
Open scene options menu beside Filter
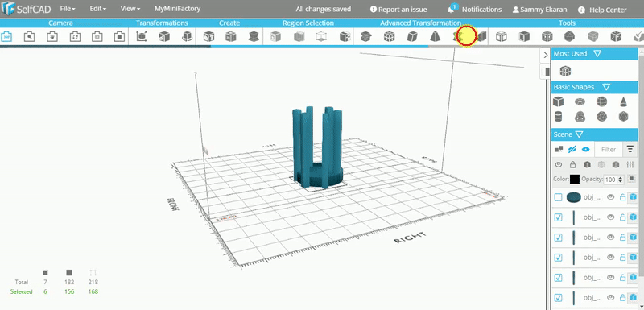coord(630,150)
